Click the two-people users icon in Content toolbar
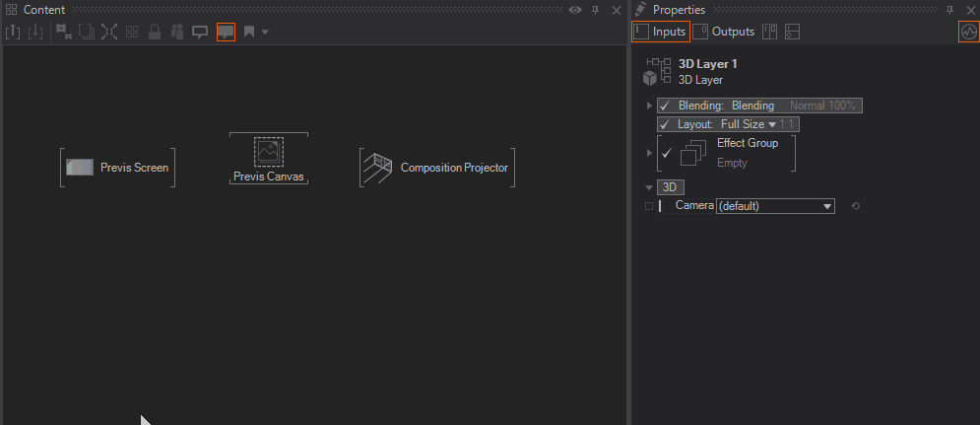Image resolution: width=980 pixels, height=425 pixels. (x=177, y=32)
